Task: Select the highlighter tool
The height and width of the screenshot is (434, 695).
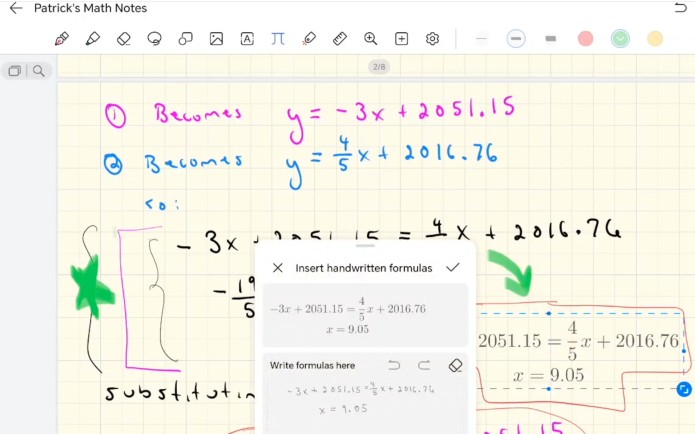Action: [x=92, y=39]
